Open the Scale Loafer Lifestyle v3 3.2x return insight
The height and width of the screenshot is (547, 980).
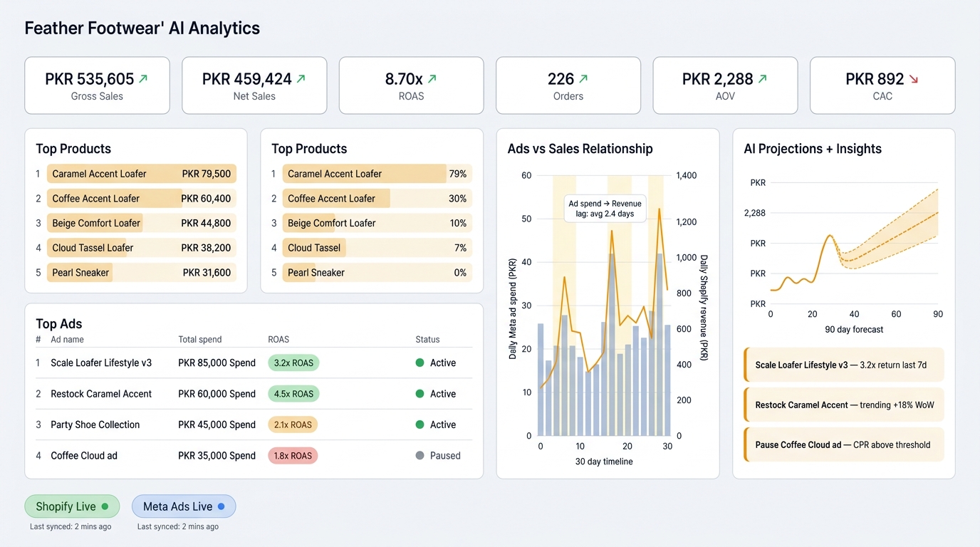[844, 365]
